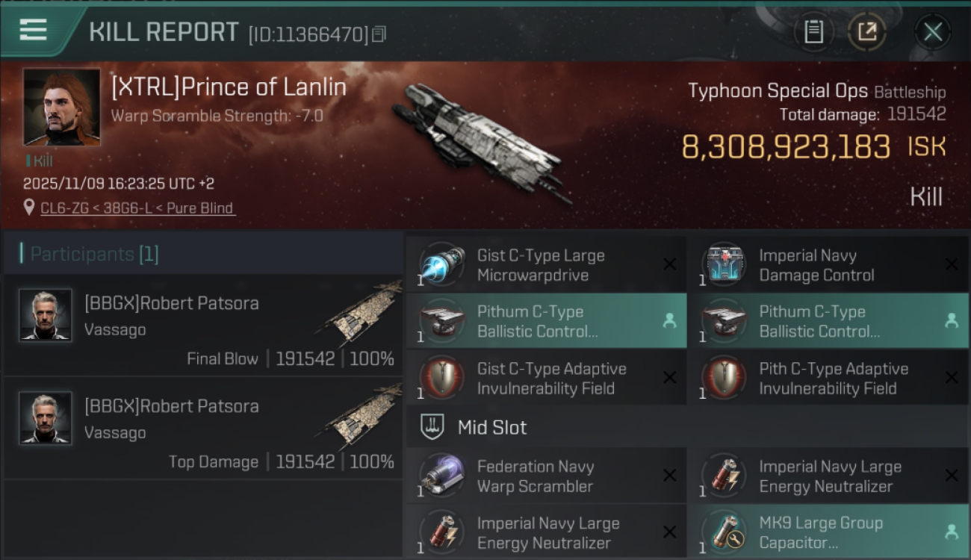Click the Typhoon Special Ops ship name
This screenshot has width=971, height=560.
778,91
